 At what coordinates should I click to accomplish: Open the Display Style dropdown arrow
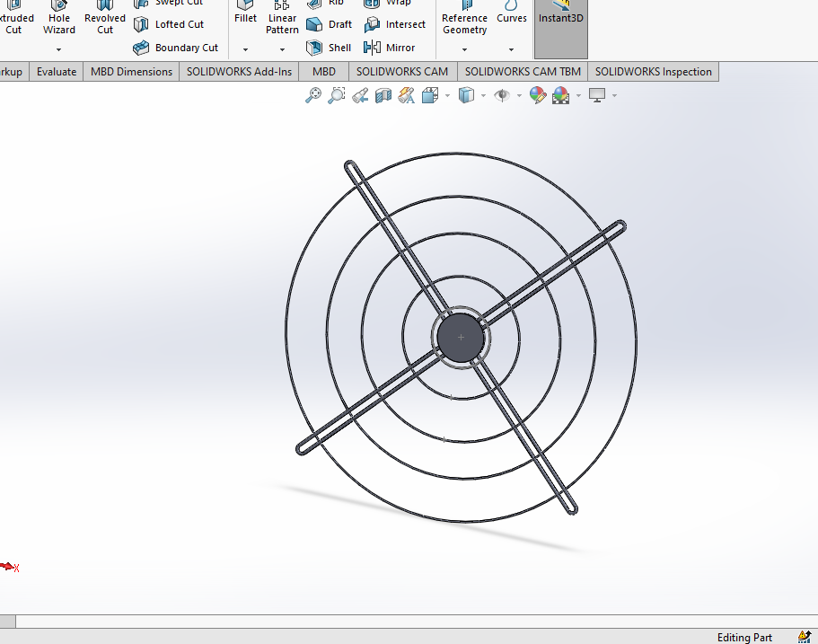[484, 95]
